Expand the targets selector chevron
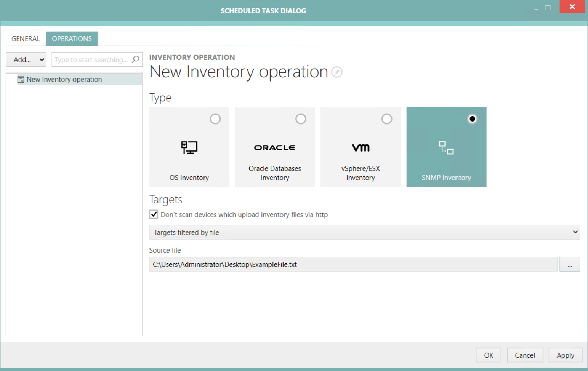Viewport: 588px width, 371px height. pyautogui.click(x=575, y=232)
